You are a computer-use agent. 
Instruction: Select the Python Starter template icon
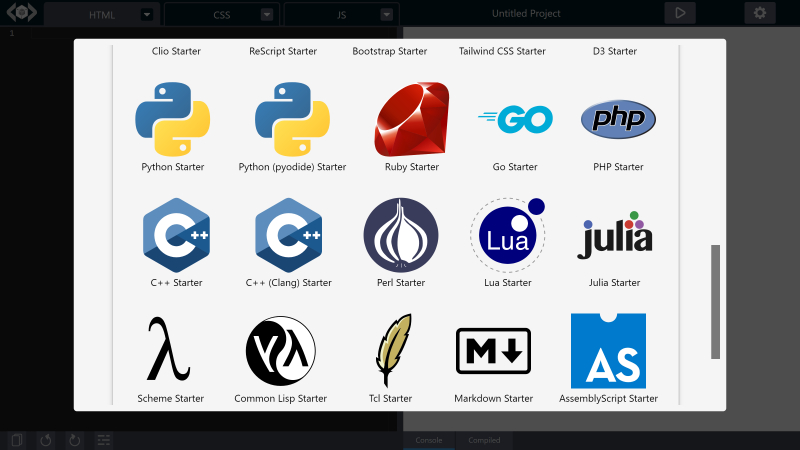pyautogui.click(x=172, y=119)
